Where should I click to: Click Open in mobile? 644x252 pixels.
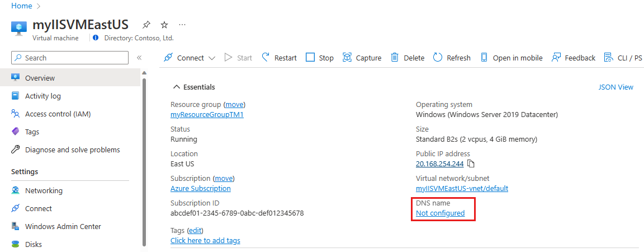512,58
